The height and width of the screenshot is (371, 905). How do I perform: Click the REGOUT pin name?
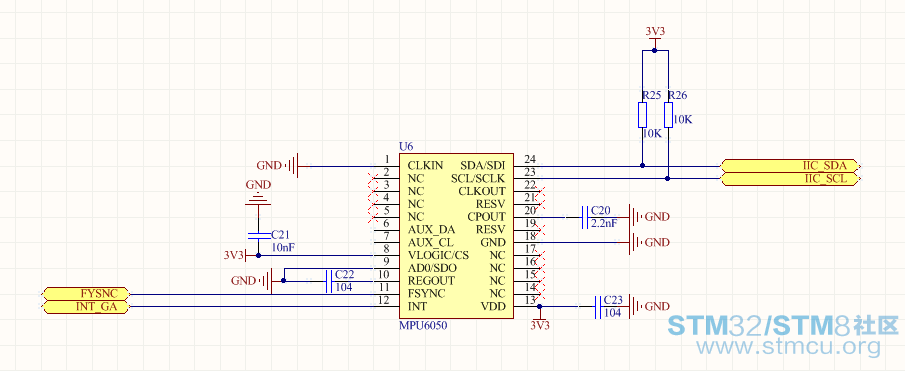[431, 280]
